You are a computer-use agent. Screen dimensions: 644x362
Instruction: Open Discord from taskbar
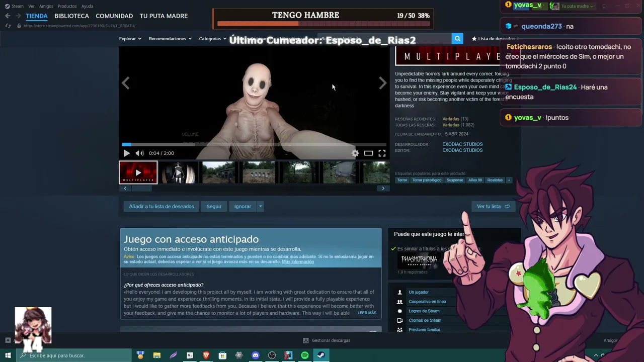point(256,355)
